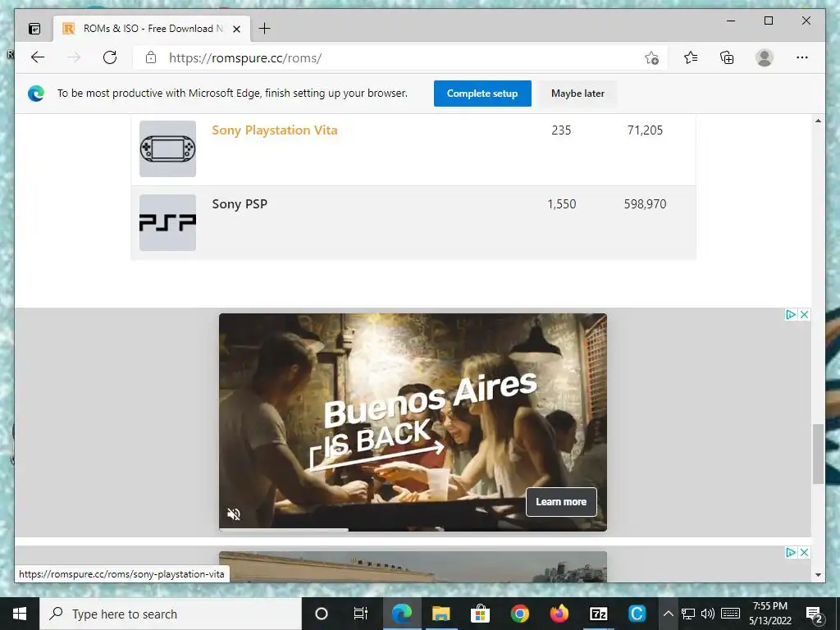This screenshot has height=630, width=840.
Task: Open Edge Settings and more menu
Action: point(802,57)
